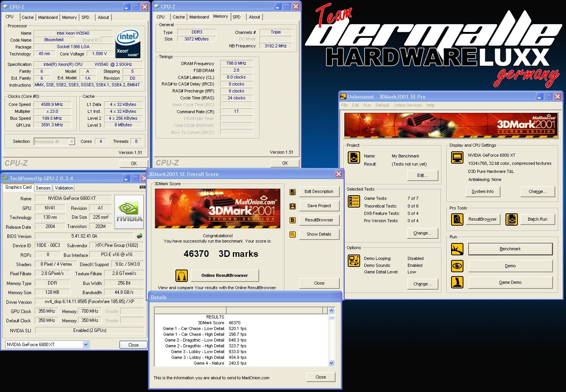
Task: Open the NVIDIA GeForce 6800 XT card dropdown
Action: pyautogui.click(x=86, y=345)
